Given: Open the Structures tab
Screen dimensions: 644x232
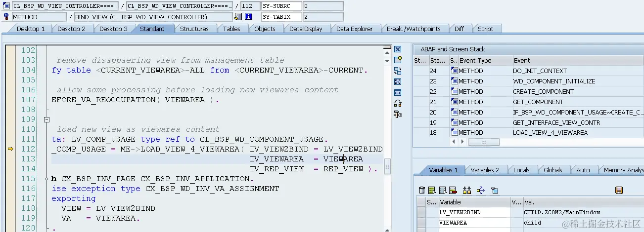Looking at the screenshot, I should pyautogui.click(x=194, y=29).
